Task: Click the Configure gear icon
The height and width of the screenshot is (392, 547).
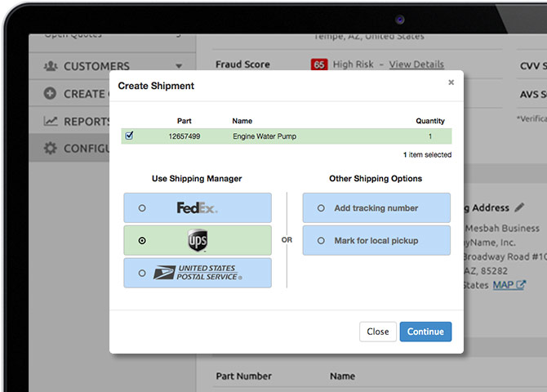Action: tap(51, 148)
